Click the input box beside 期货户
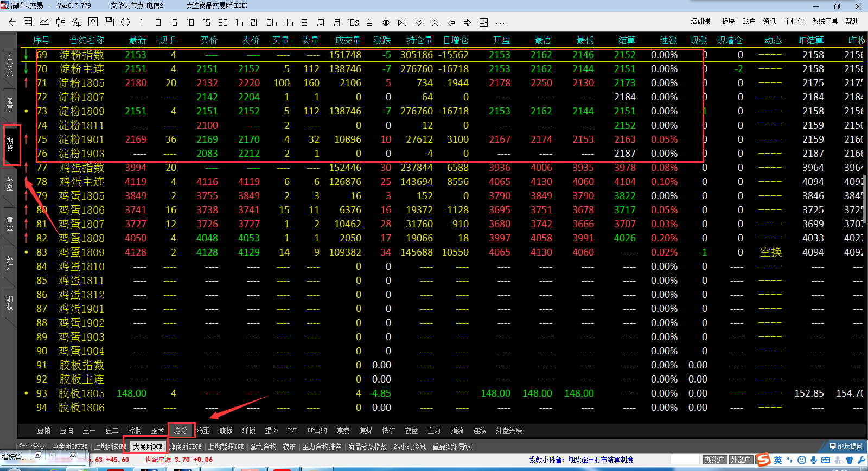The width and height of the screenshot is (868, 471). (685, 460)
